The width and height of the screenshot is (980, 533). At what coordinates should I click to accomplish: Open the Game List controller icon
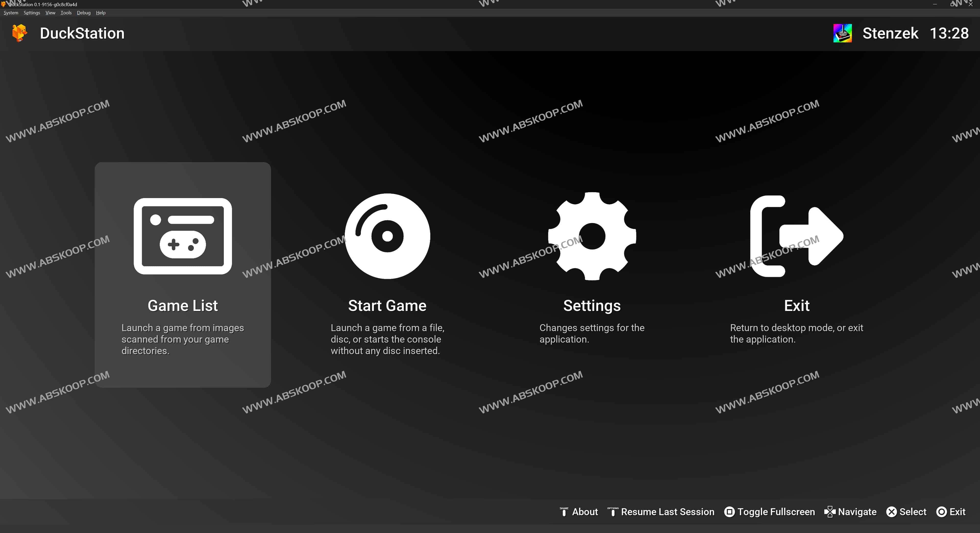183,236
